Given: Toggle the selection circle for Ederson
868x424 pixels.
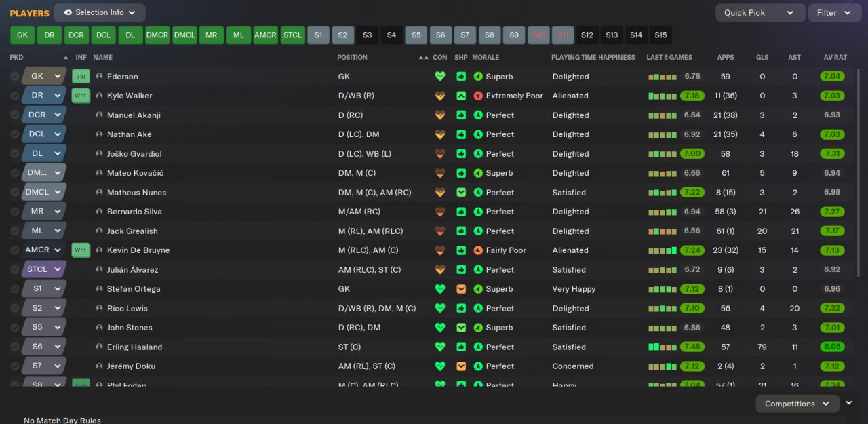Looking at the screenshot, I should point(15,77).
